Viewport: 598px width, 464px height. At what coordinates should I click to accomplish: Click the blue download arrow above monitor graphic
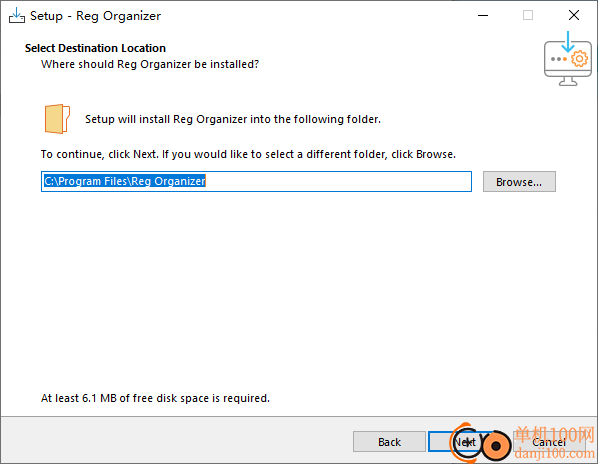(568, 42)
